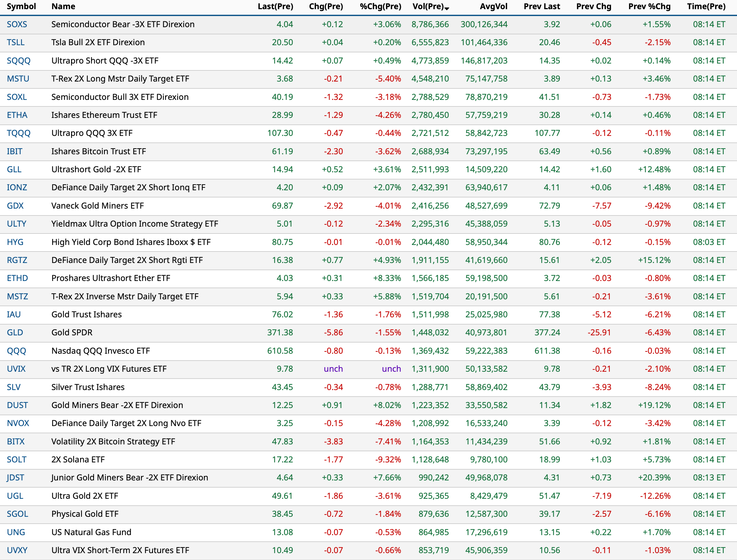Sort by Time(Pre) column header

point(706,6)
